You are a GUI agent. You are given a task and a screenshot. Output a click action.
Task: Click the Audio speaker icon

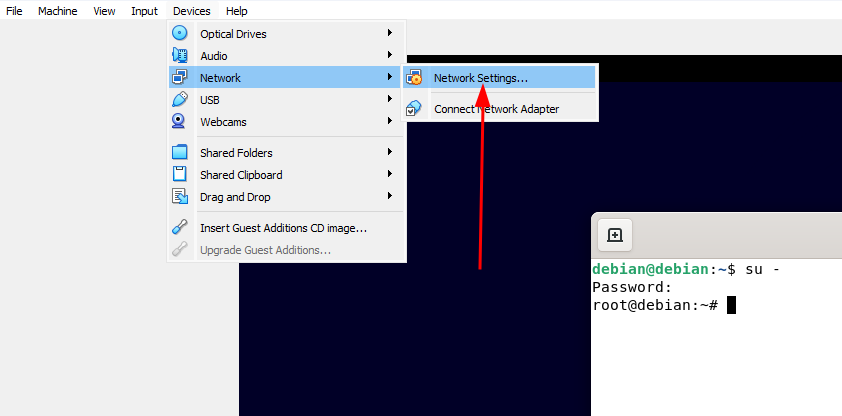point(179,55)
